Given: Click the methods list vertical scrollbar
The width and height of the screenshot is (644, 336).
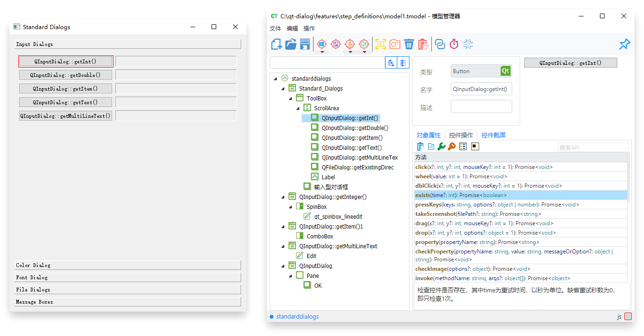Looking at the screenshot, I should point(629,178).
